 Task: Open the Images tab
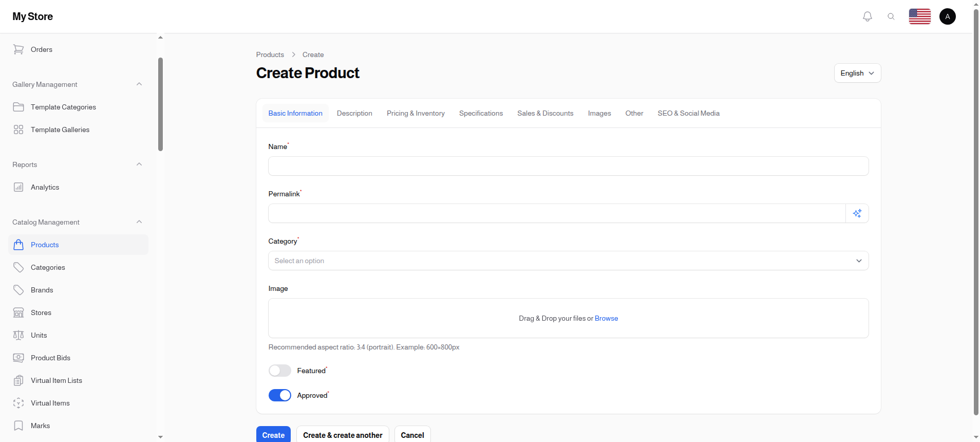[599, 113]
